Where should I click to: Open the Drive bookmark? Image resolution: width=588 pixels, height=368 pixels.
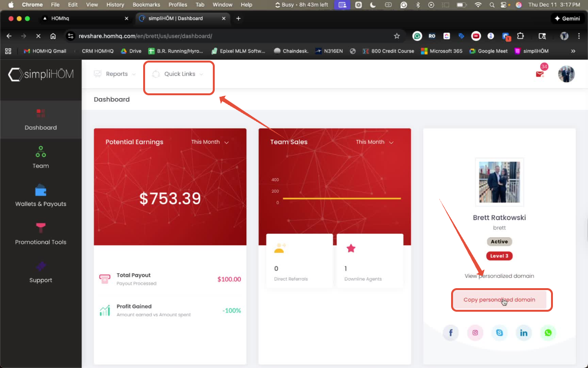[x=131, y=51]
